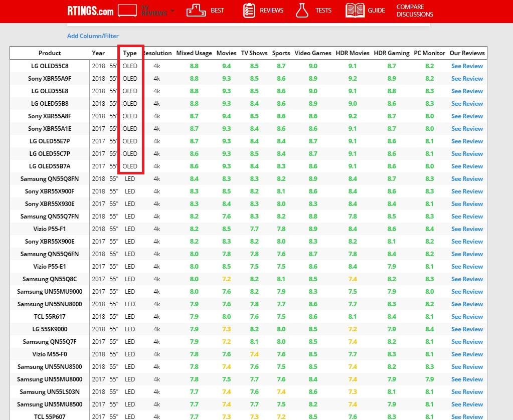Image resolution: width=513 pixels, height=420 pixels.
Task: Open the TESTS menu item
Action: click(323, 11)
